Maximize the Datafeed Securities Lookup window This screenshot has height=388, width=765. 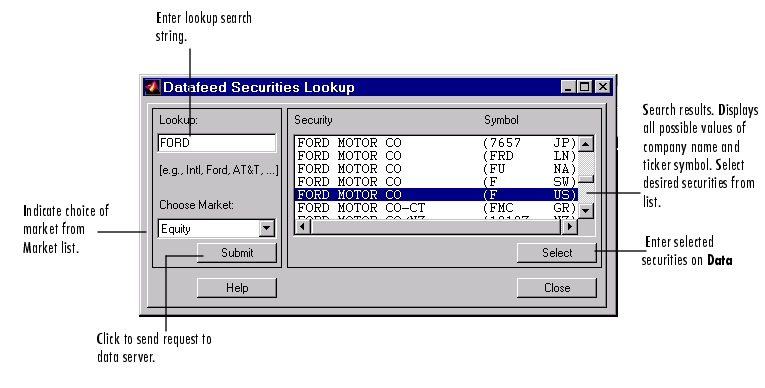pyautogui.click(x=584, y=87)
